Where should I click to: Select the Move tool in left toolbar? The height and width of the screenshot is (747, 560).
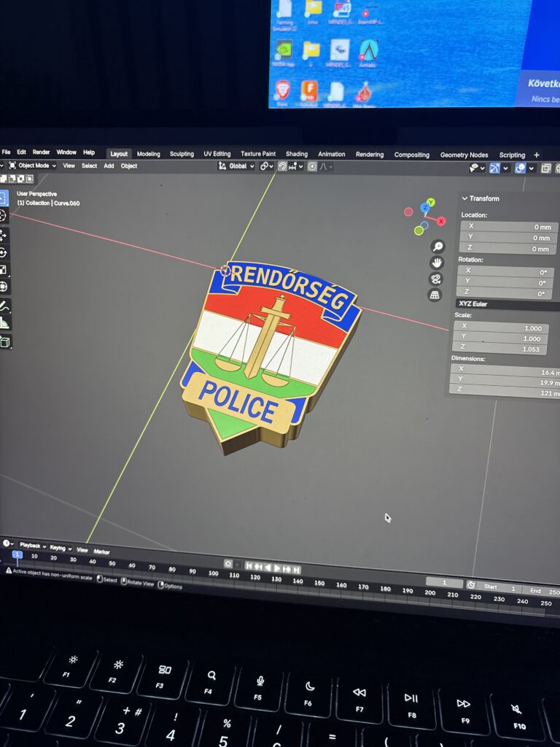pos(3,235)
